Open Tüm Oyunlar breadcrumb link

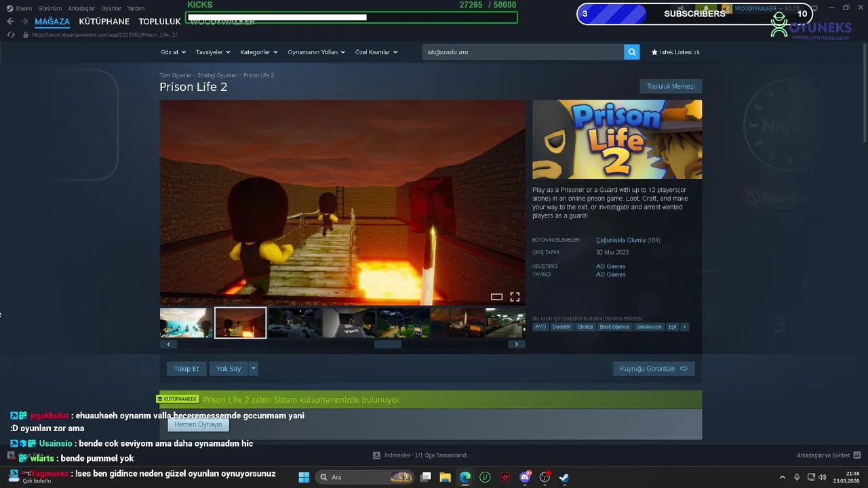(176, 75)
